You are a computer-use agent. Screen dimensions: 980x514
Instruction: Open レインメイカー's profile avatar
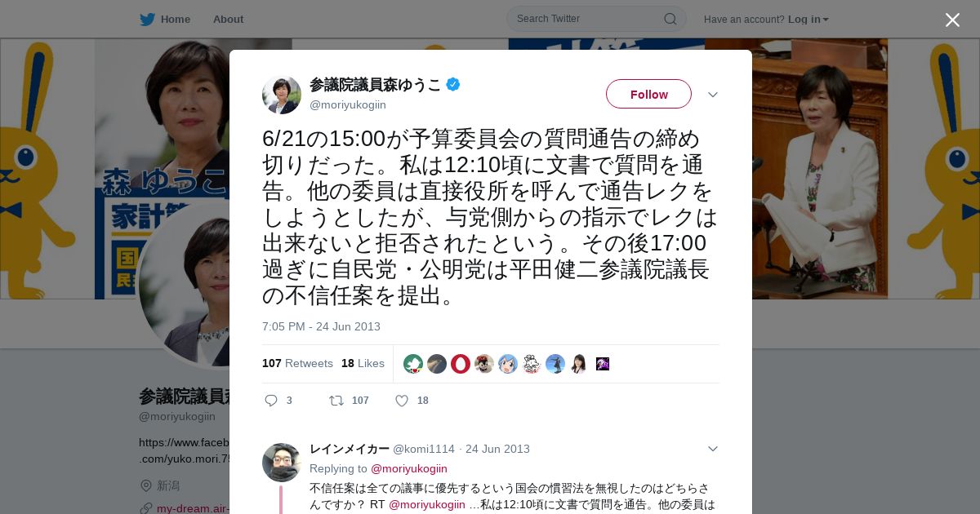(282, 463)
